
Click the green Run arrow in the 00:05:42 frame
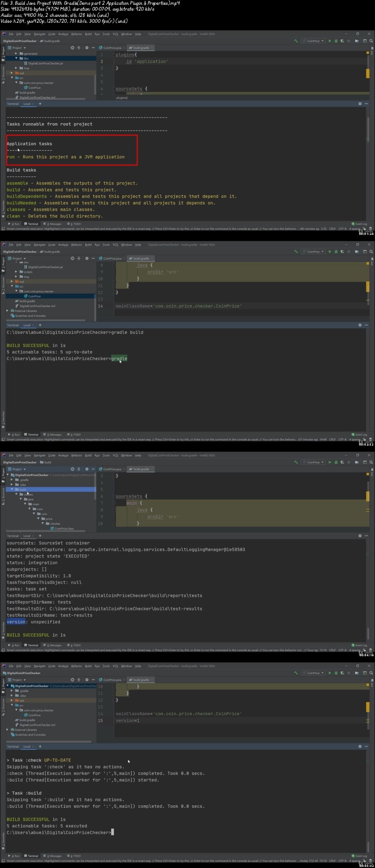point(330,673)
